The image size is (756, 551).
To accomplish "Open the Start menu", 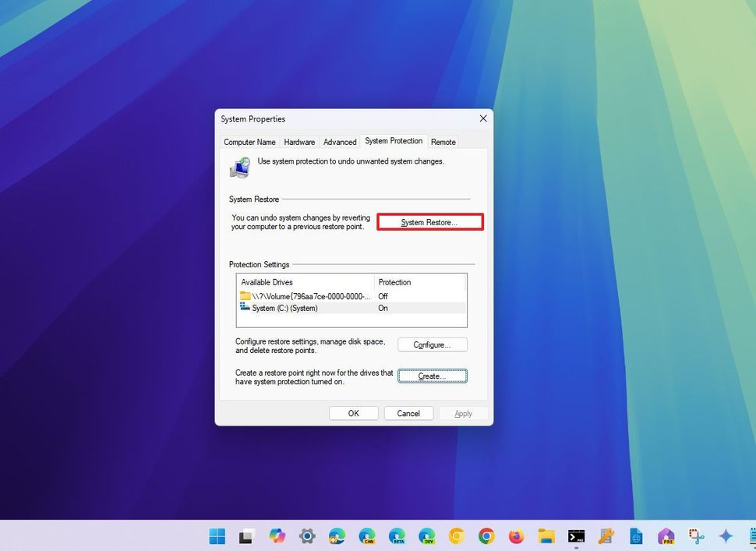I will coord(217,536).
